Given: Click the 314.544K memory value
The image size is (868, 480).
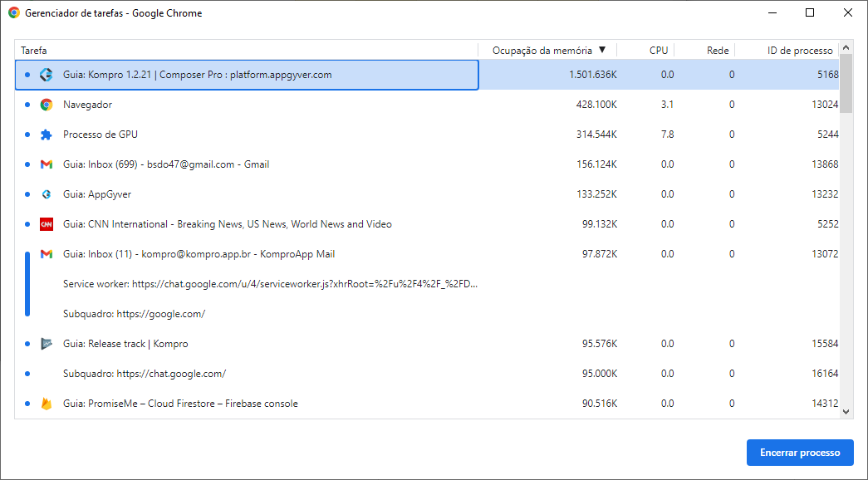Looking at the screenshot, I should [x=596, y=135].
